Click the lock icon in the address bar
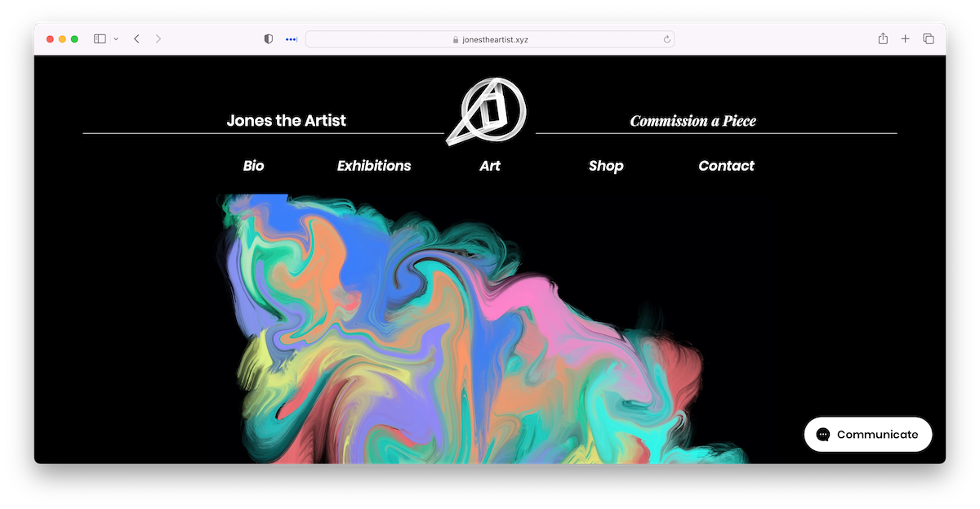Screen dimensions: 980x509 [x=456, y=39]
